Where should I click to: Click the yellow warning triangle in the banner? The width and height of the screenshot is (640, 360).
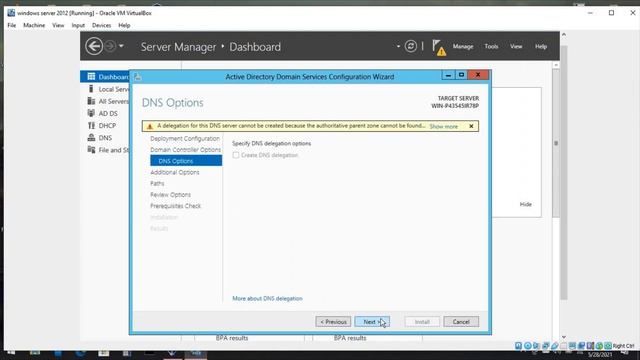coord(149,126)
